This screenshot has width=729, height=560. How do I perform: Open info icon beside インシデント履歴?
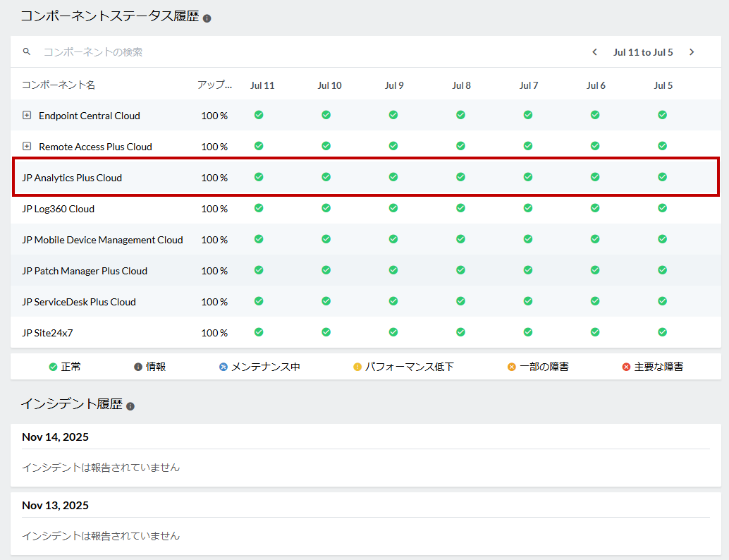(130, 406)
